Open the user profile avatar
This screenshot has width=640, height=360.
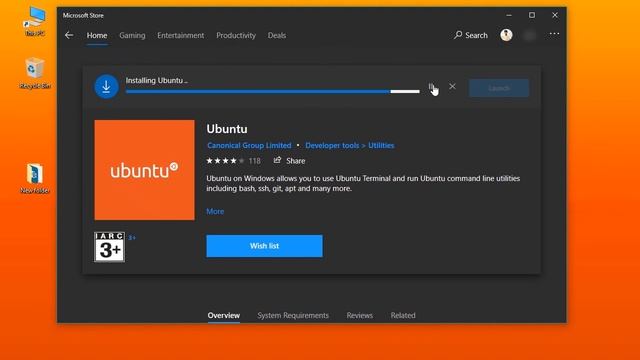[x=506, y=35]
